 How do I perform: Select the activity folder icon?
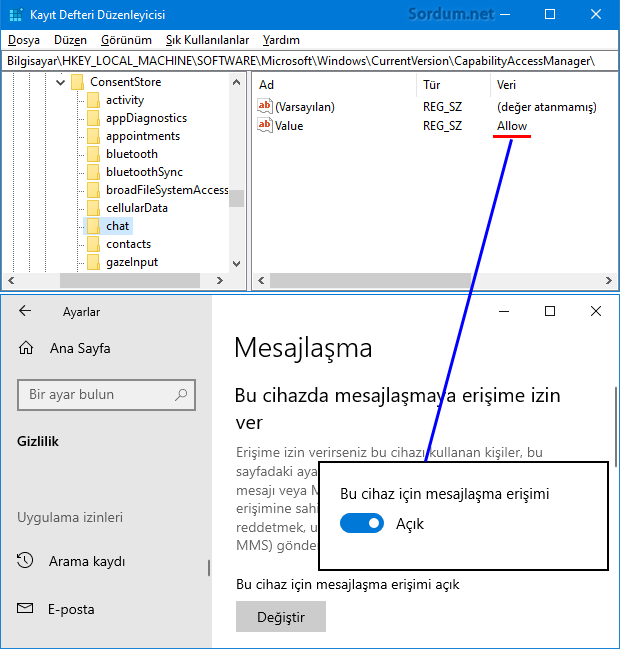point(93,100)
